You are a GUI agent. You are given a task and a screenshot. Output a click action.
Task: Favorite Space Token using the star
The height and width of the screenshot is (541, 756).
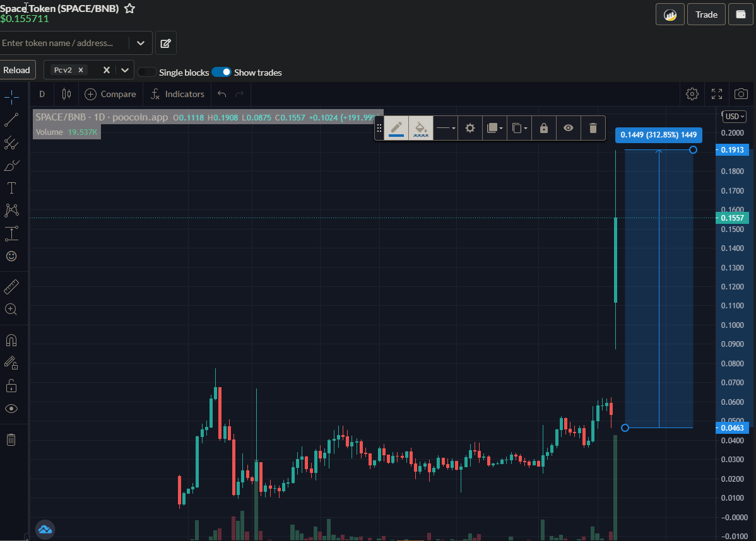coord(129,9)
